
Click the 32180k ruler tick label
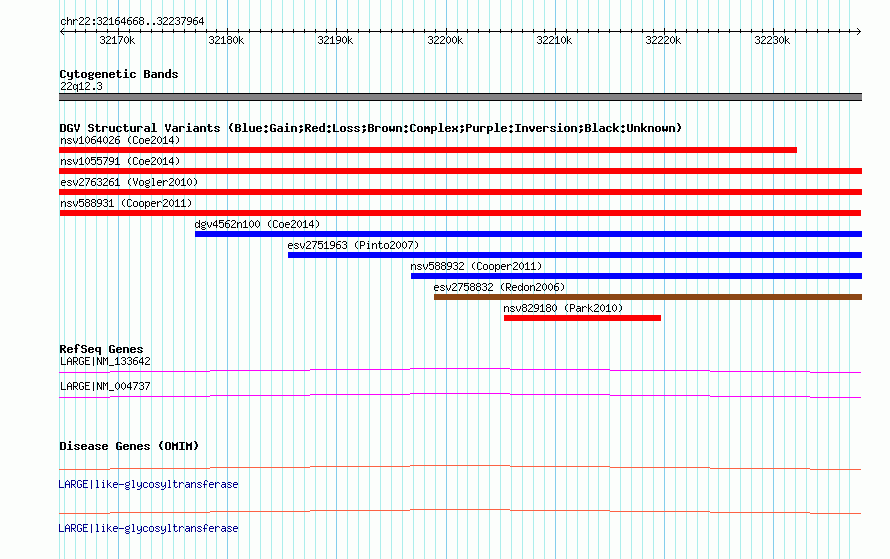(x=226, y=40)
